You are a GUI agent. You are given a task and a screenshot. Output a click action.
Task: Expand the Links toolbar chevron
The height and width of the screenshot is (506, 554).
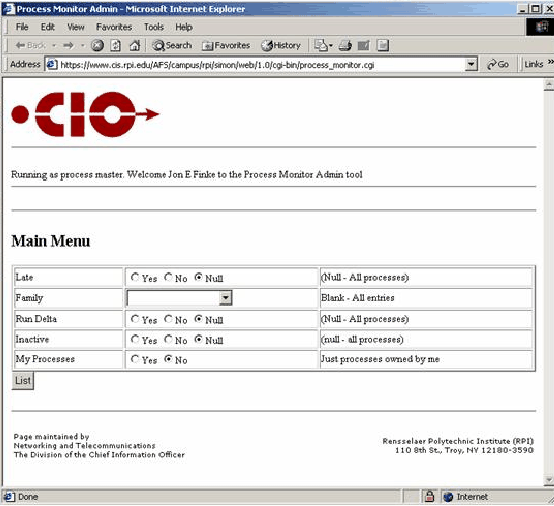tap(550, 62)
